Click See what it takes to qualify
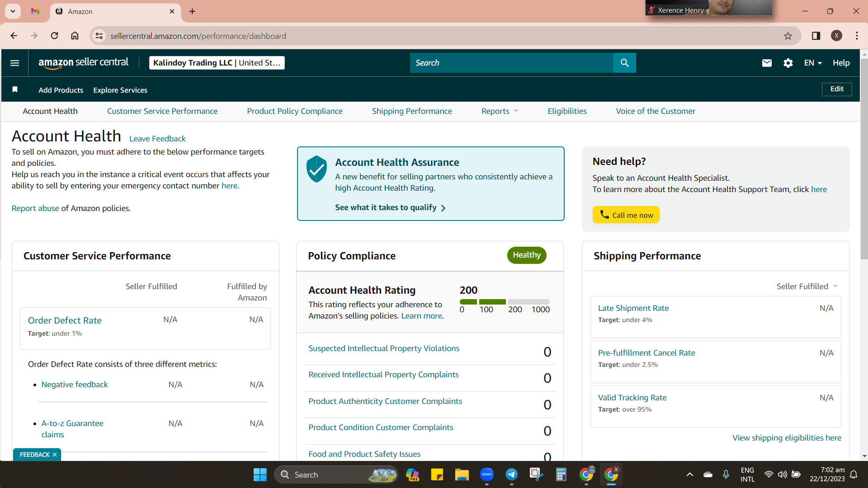This screenshot has height=488, width=868. coord(391,207)
